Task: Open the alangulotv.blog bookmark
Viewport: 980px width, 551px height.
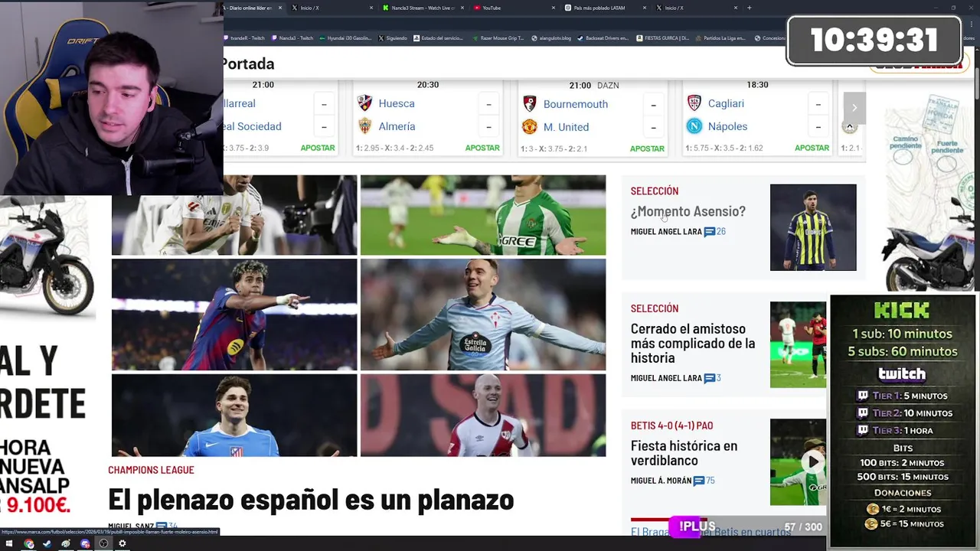Action: 551,37
